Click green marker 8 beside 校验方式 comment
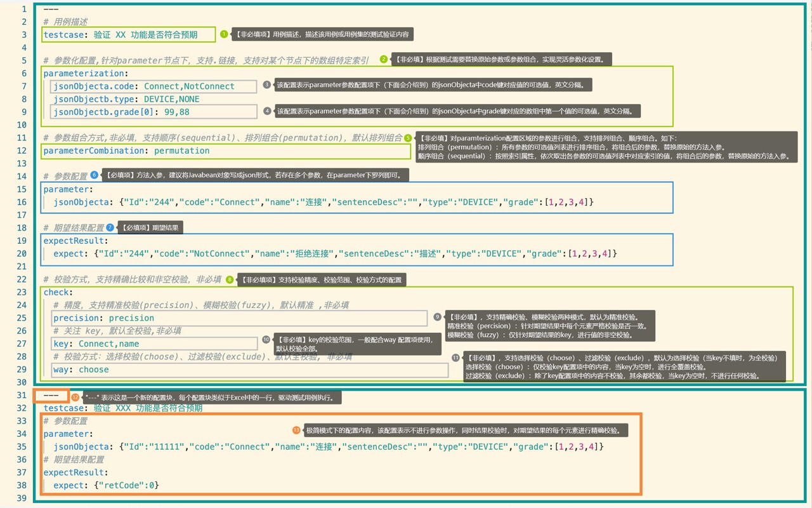Image resolution: width=812 pixels, height=508 pixels. coord(230,279)
